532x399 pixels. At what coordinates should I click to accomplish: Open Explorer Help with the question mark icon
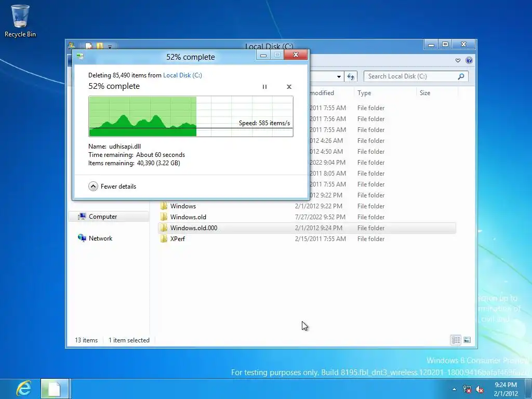[469, 60]
